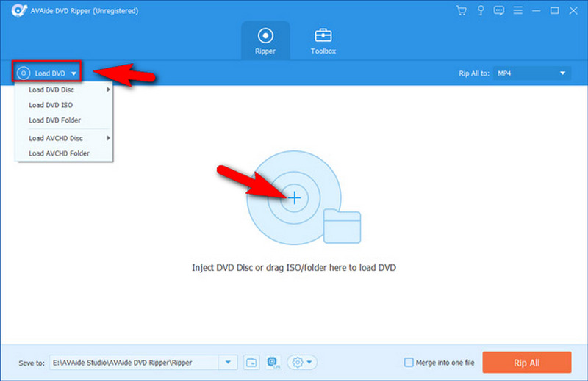Click the register key icon
Image resolution: width=588 pixels, height=381 pixels.
click(x=481, y=10)
